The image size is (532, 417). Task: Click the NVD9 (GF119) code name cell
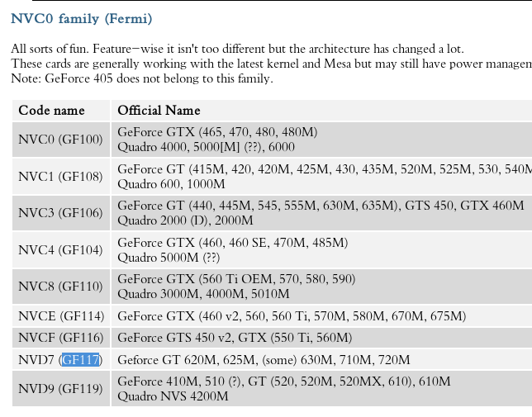tap(60, 389)
